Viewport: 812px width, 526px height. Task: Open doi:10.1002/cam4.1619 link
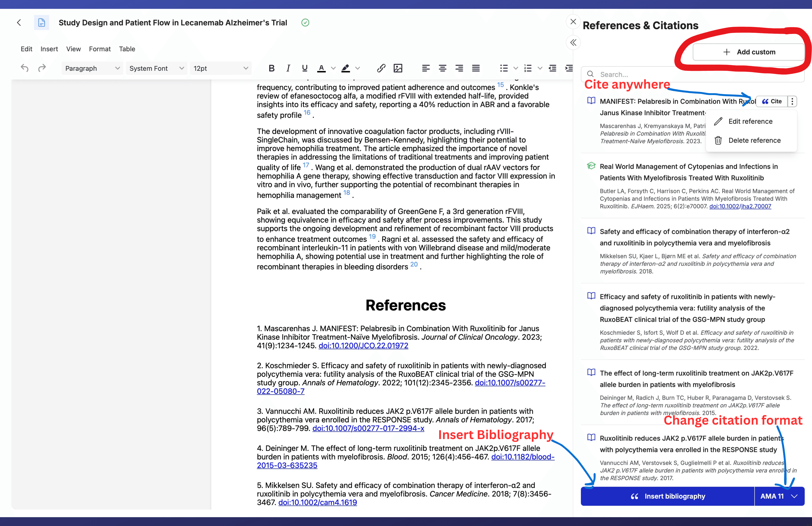318,502
